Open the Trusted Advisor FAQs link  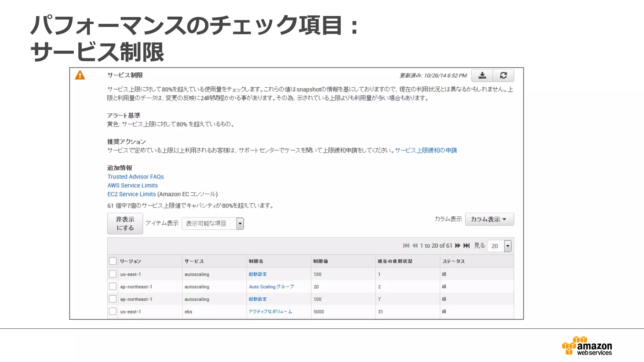click(x=136, y=177)
